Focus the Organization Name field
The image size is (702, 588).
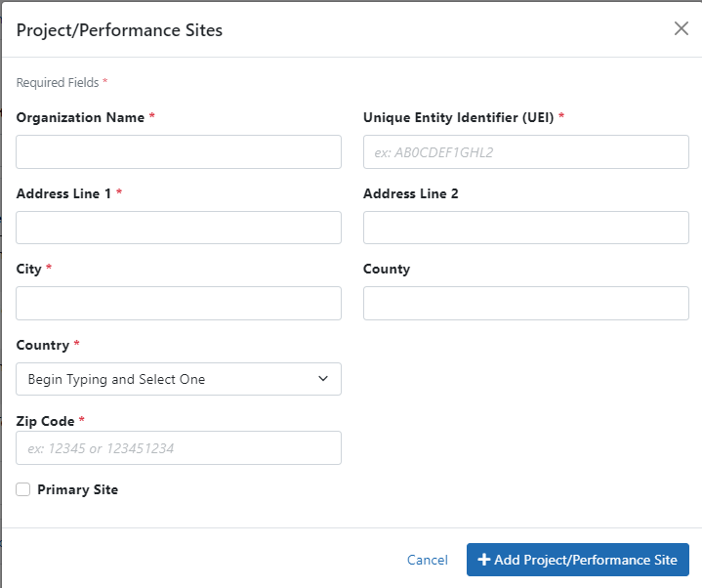(179, 151)
